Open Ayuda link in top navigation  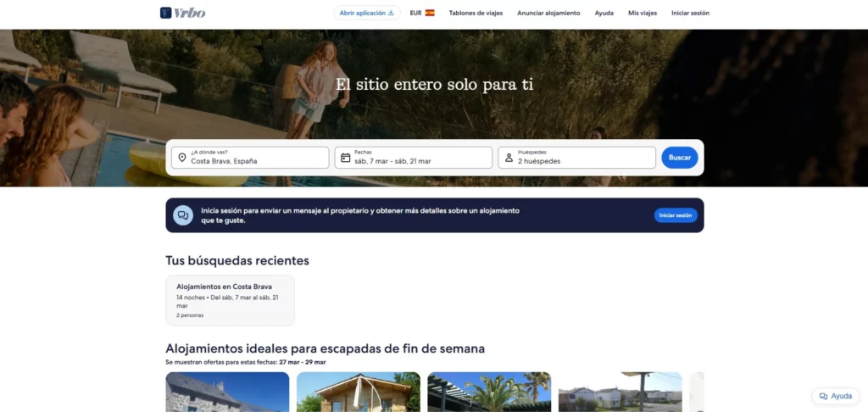click(604, 13)
